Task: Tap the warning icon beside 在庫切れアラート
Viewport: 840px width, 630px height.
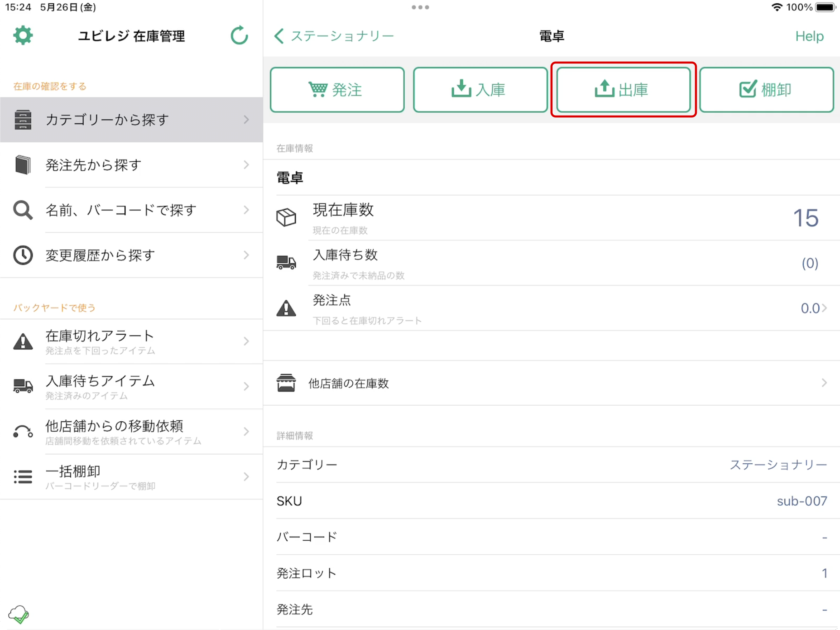Action: (x=23, y=342)
